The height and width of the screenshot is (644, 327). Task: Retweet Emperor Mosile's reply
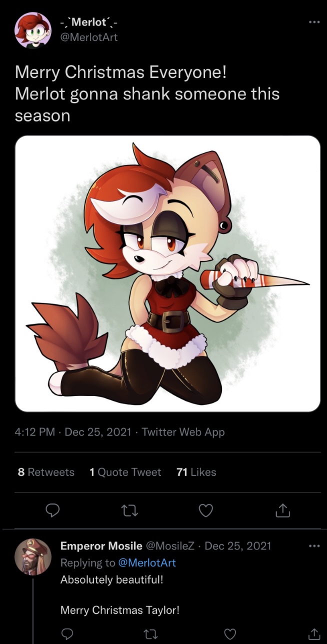tap(148, 634)
